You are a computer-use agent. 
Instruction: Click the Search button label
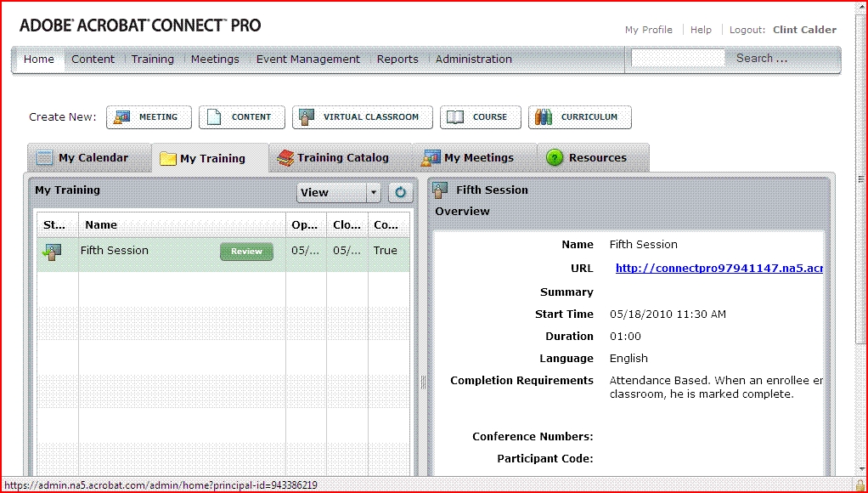point(761,58)
